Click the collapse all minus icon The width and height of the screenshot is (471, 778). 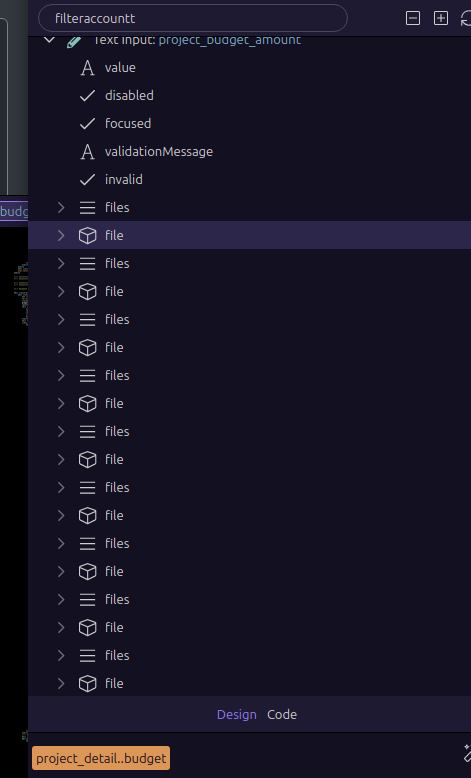coord(412,18)
